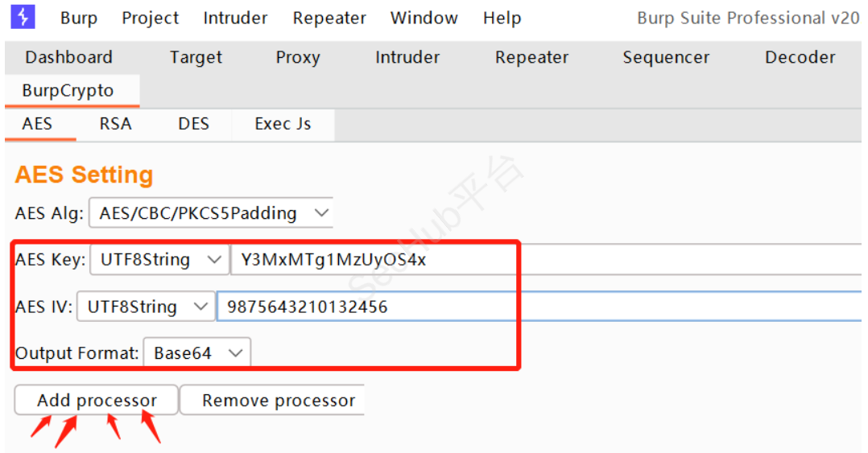The height and width of the screenshot is (453, 868).
Task: Open the Intruder menu in menu bar
Action: [236, 18]
